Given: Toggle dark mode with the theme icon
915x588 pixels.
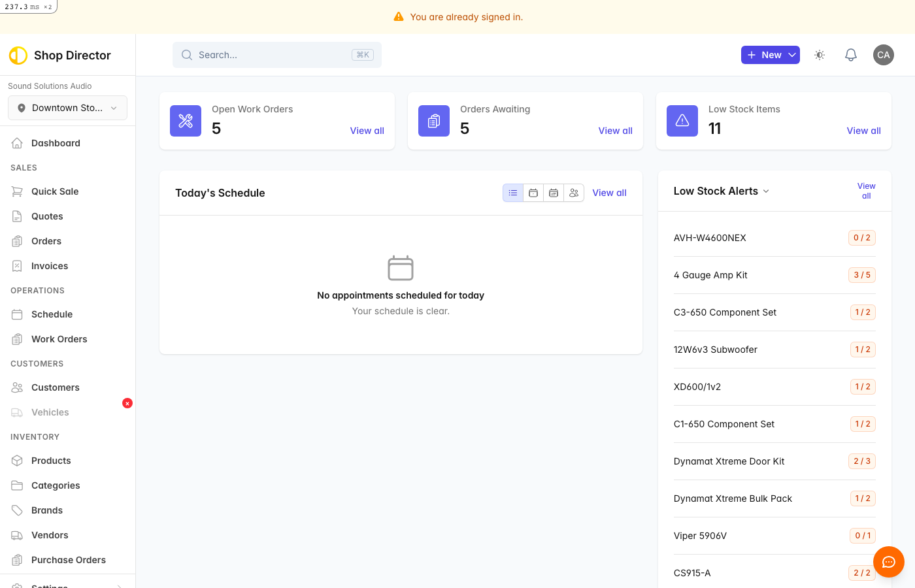Looking at the screenshot, I should click(819, 55).
